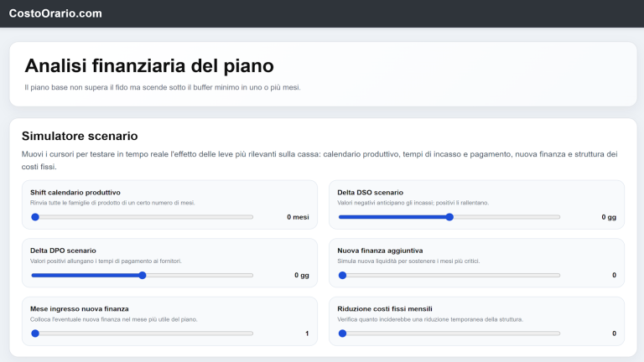Click the Nuova finanza aggiuntiva value readout
The image size is (644, 362).
(x=614, y=275)
